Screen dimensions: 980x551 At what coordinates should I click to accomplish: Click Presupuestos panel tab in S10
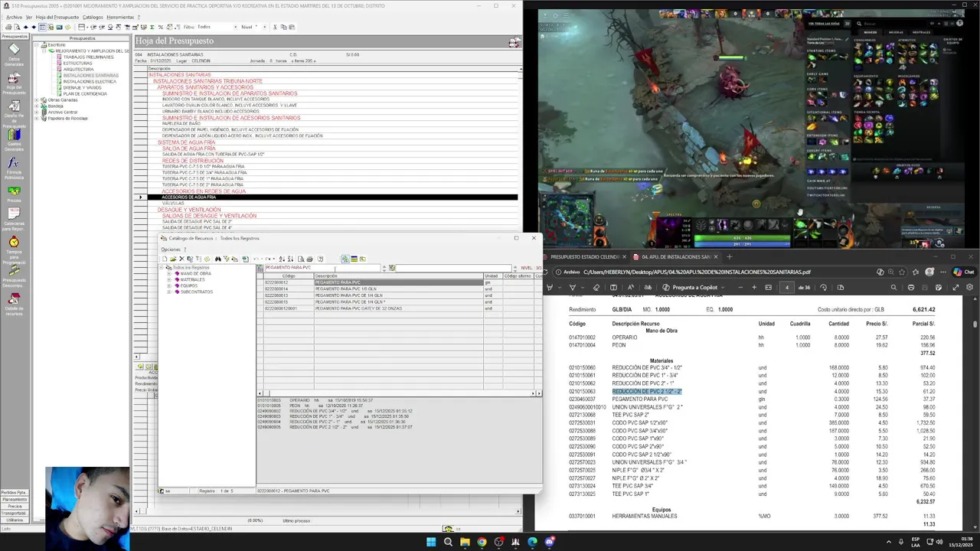pyautogui.click(x=83, y=38)
